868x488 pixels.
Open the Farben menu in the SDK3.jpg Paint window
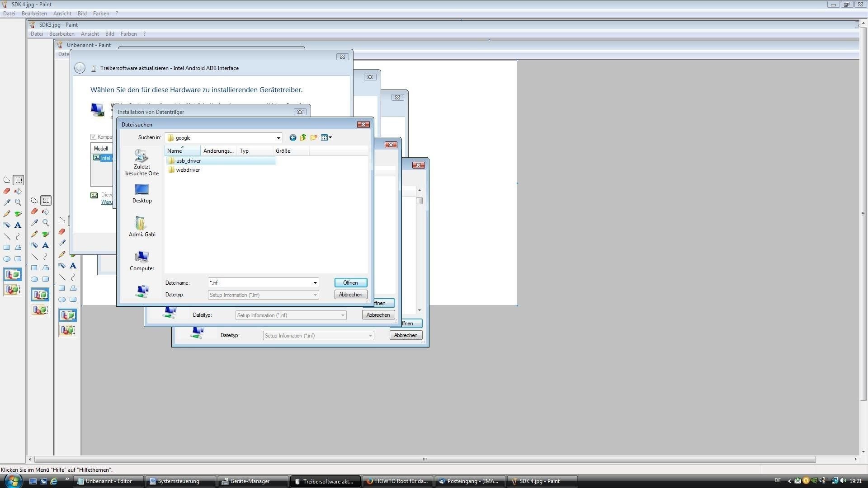click(x=129, y=34)
